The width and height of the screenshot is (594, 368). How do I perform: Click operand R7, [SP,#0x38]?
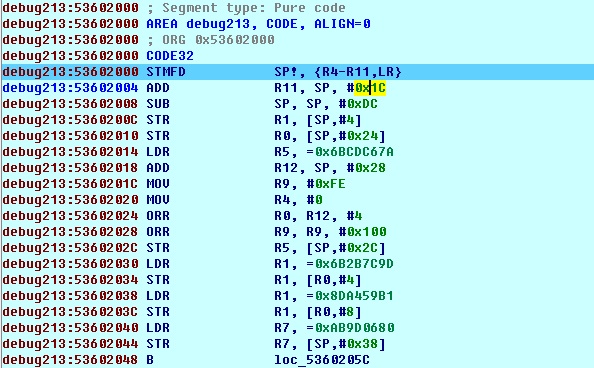(330, 344)
